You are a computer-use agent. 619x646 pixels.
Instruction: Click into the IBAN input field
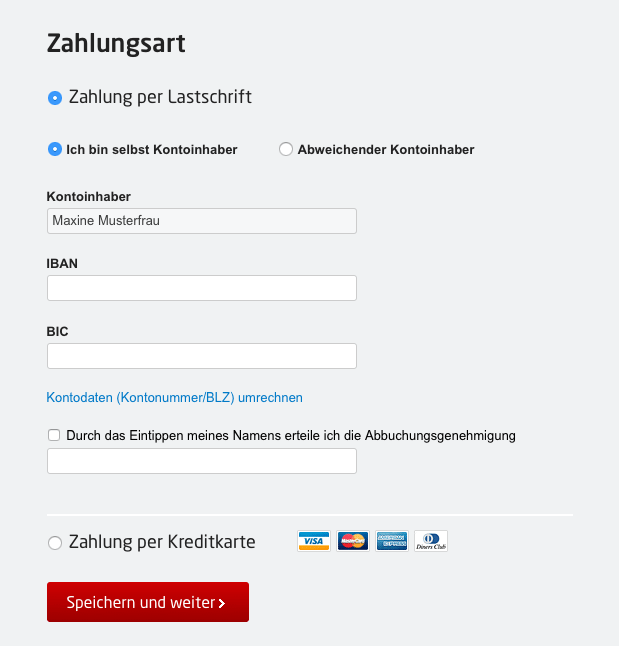click(201, 288)
